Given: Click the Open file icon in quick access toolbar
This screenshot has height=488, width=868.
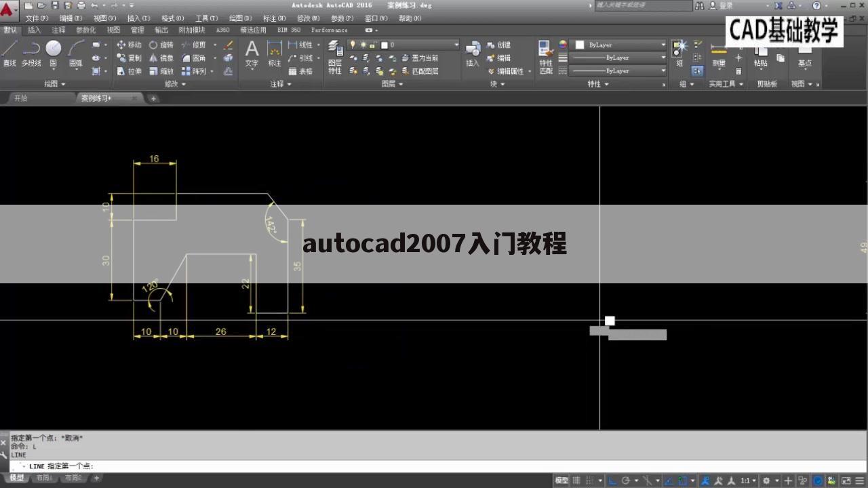Looking at the screenshot, I should (42, 5).
